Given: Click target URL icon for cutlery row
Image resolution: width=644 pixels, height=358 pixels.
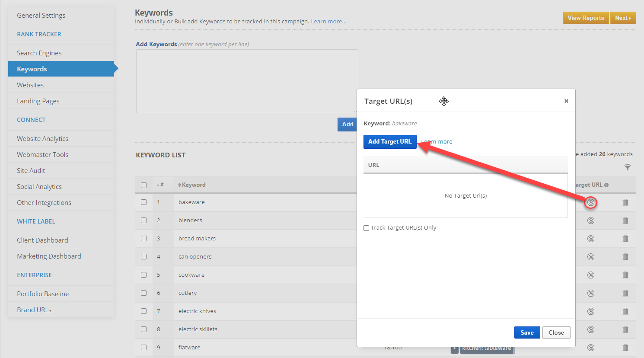Looking at the screenshot, I should (590, 293).
